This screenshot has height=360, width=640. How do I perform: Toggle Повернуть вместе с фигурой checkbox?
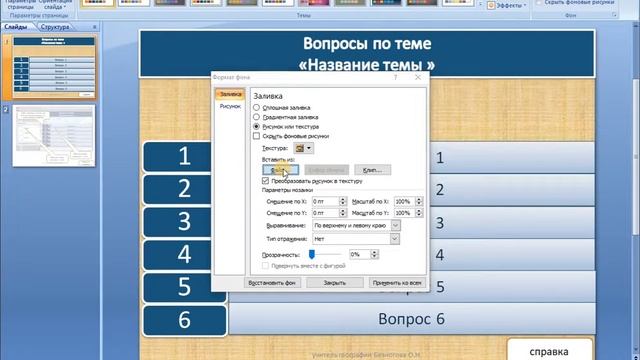point(265,266)
